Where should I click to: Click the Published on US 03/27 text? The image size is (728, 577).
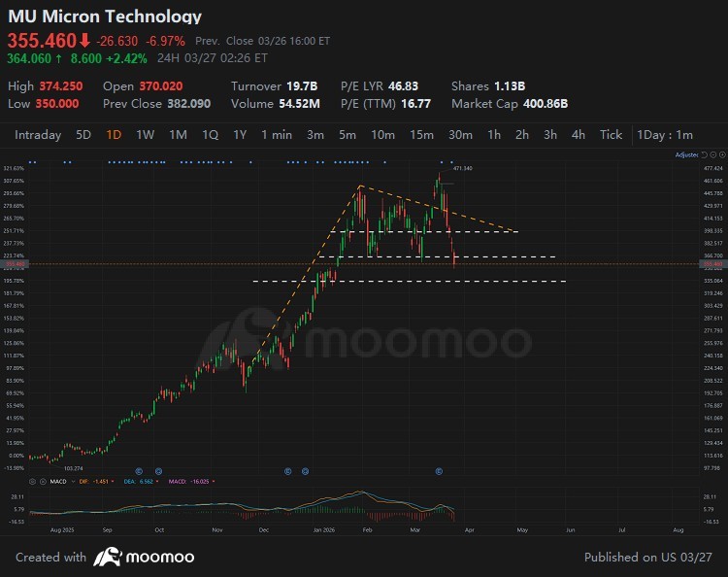(647, 557)
